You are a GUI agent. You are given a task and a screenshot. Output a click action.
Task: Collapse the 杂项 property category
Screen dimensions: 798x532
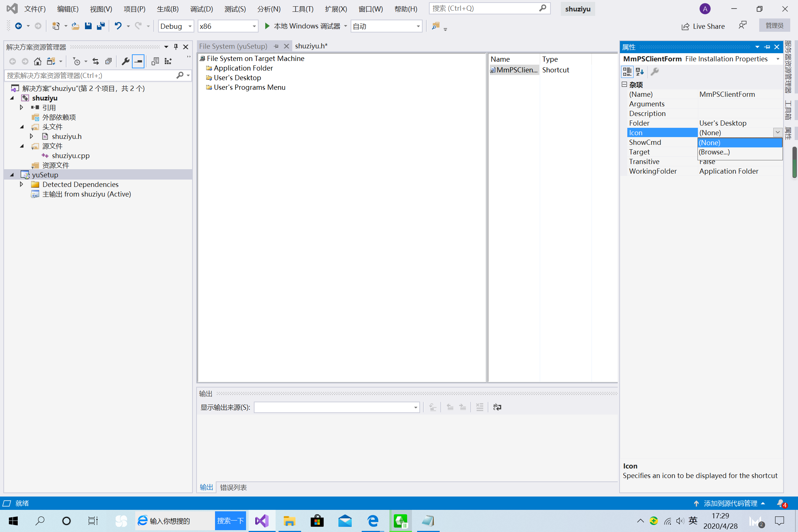coord(624,85)
